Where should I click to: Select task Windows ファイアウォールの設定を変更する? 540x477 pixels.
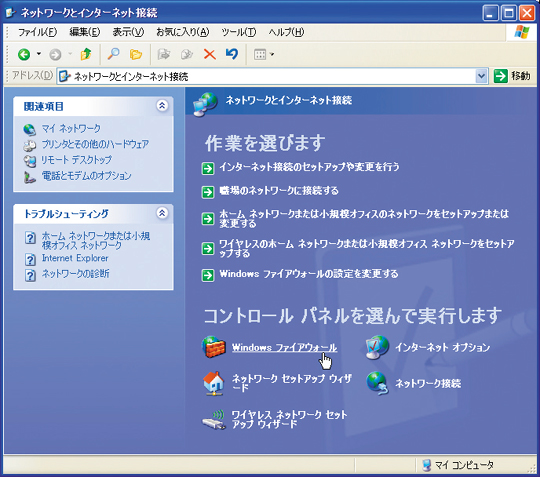[x=309, y=274]
